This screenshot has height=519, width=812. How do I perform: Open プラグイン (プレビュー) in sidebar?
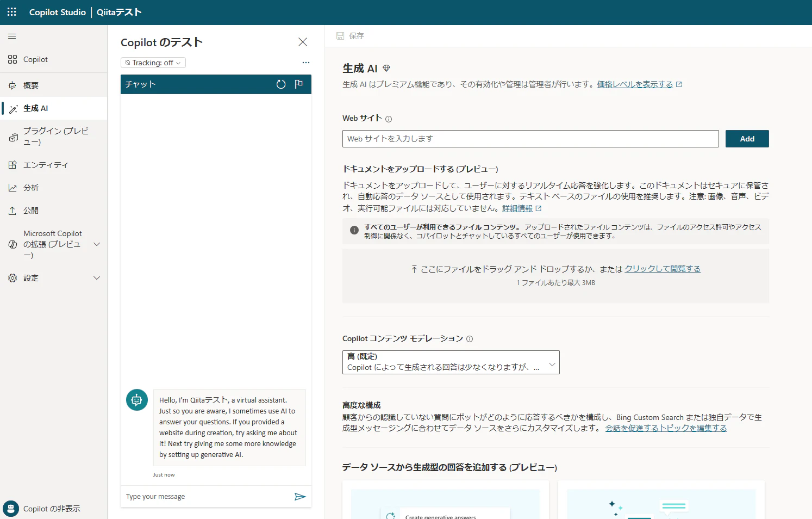click(x=54, y=137)
